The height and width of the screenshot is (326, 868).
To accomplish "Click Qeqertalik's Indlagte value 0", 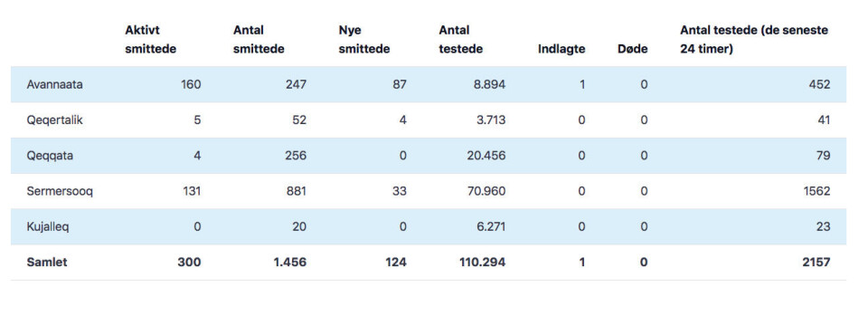I will pyautogui.click(x=581, y=120).
